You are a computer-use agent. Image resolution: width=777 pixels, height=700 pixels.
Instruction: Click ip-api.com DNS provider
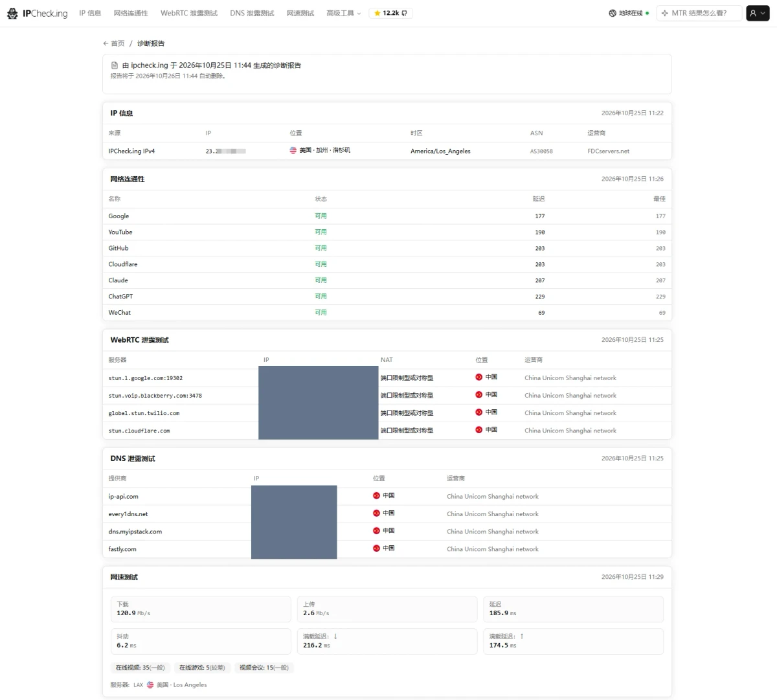pyautogui.click(x=123, y=497)
